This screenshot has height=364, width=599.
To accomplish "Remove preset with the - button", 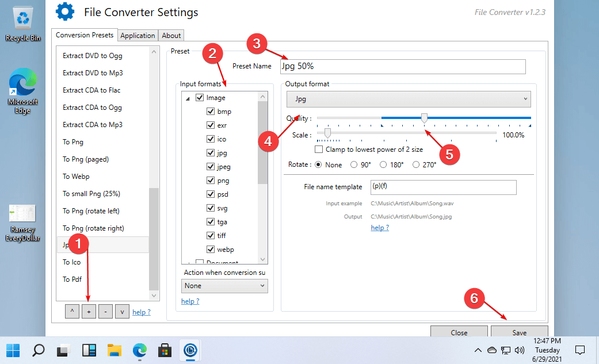I will pyautogui.click(x=105, y=312).
